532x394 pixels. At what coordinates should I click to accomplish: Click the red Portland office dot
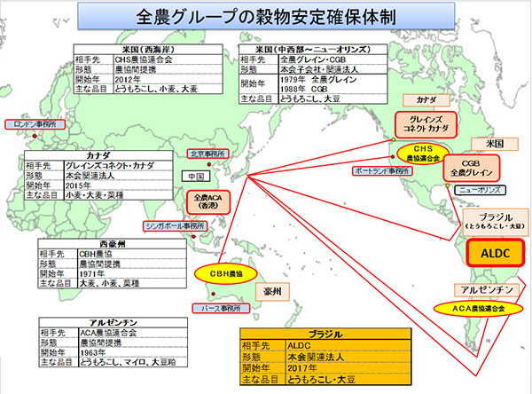point(393,157)
